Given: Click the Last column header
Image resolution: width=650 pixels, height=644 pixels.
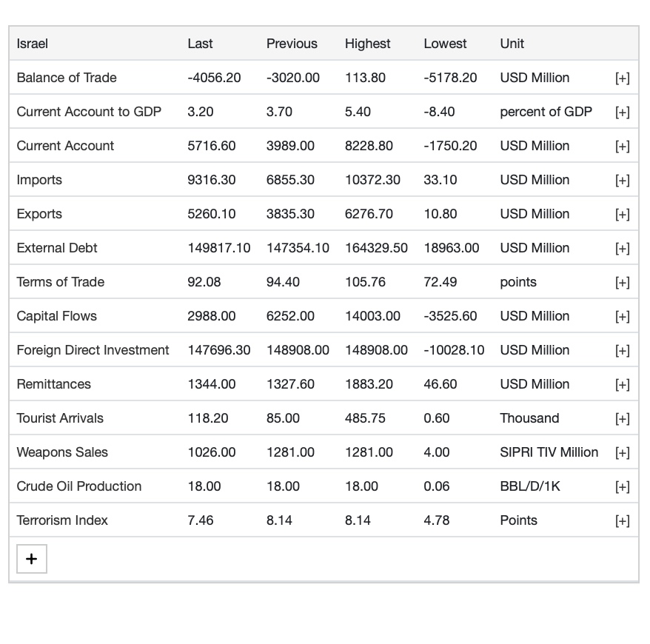Looking at the screenshot, I should tap(200, 44).
